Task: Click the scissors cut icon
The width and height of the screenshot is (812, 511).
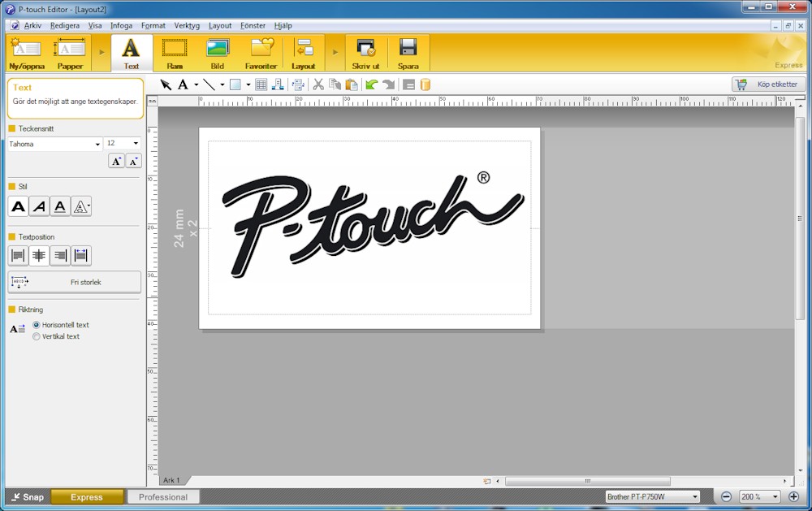Action: pos(318,84)
